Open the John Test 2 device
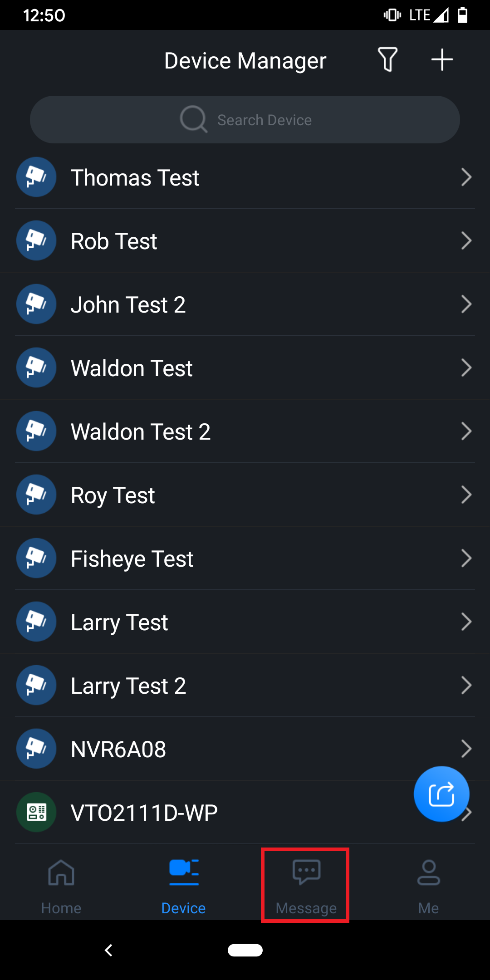Image resolution: width=490 pixels, height=980 pixels. pos(128,304)
